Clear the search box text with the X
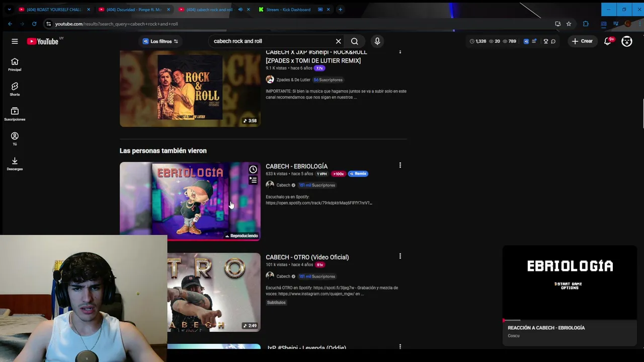 click(x=339, y=41)
